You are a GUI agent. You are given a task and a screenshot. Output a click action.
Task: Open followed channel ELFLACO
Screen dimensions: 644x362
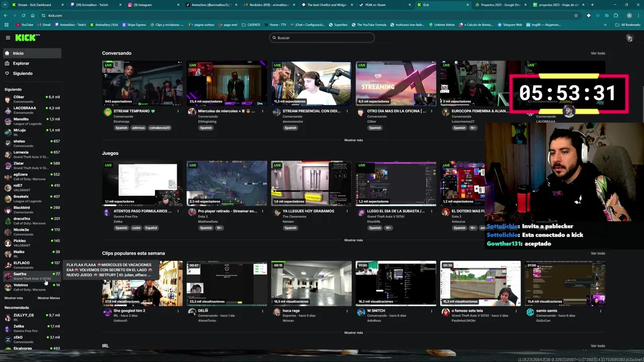click(x=32, y=265)
